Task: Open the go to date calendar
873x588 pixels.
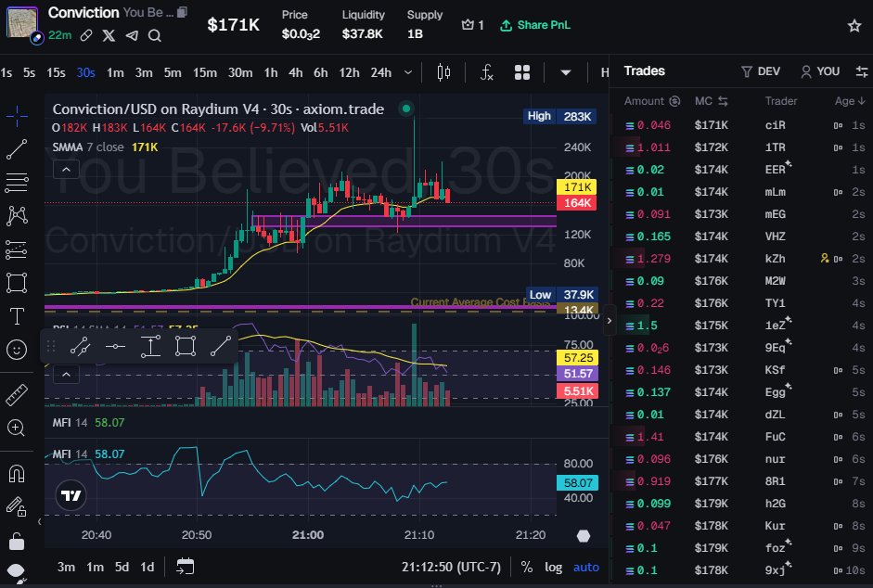Action: [185, 567]
